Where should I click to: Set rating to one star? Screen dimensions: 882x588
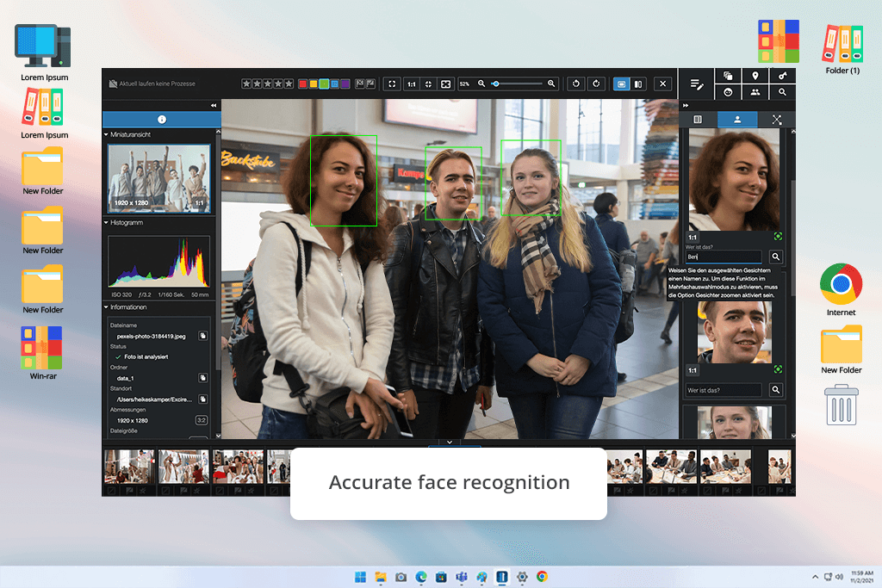point(246,84)
